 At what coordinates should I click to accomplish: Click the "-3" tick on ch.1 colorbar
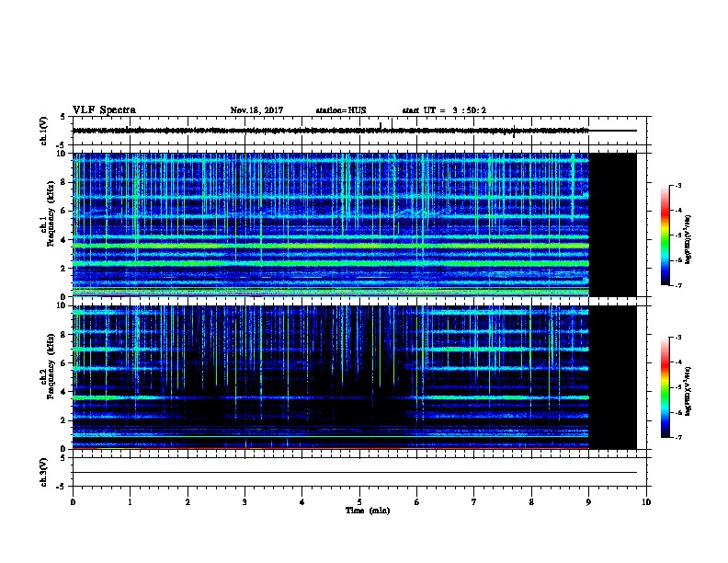(677, 186)
